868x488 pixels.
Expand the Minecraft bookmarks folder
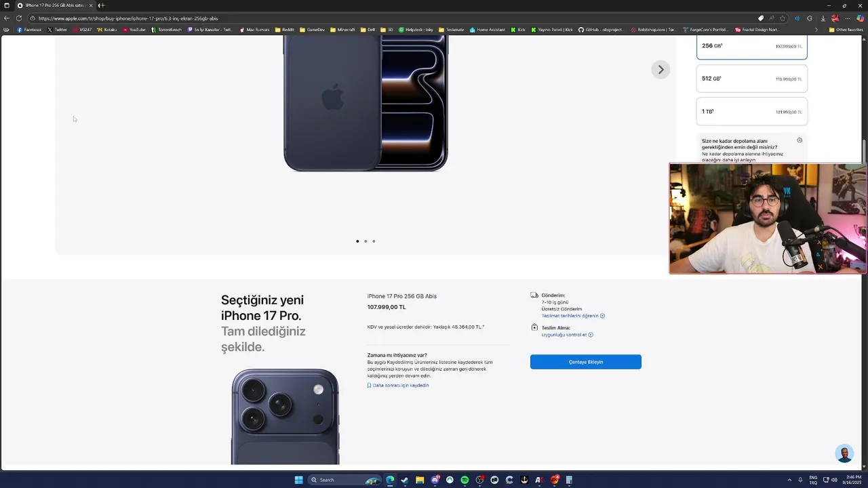(x=342, y=30)
